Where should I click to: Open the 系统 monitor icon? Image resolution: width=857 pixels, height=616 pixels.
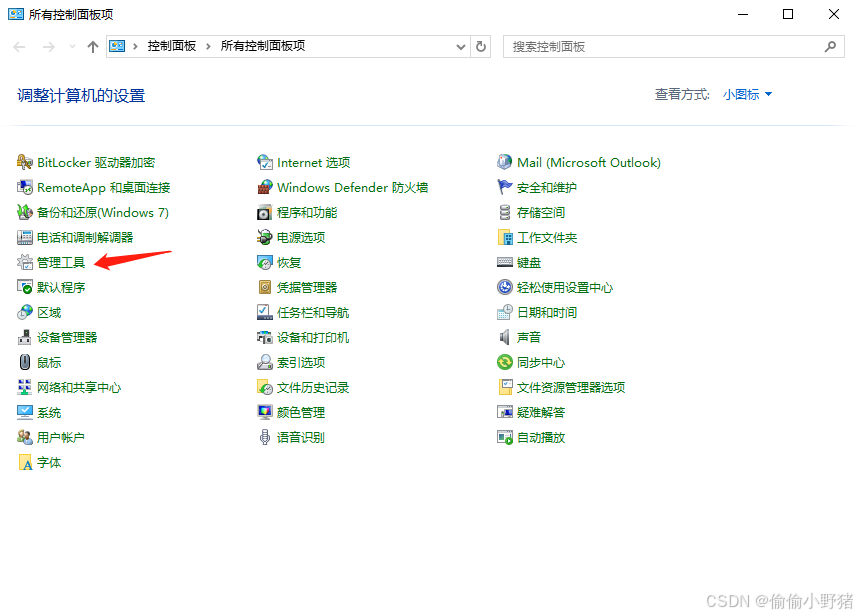click(x=25, y=412)
